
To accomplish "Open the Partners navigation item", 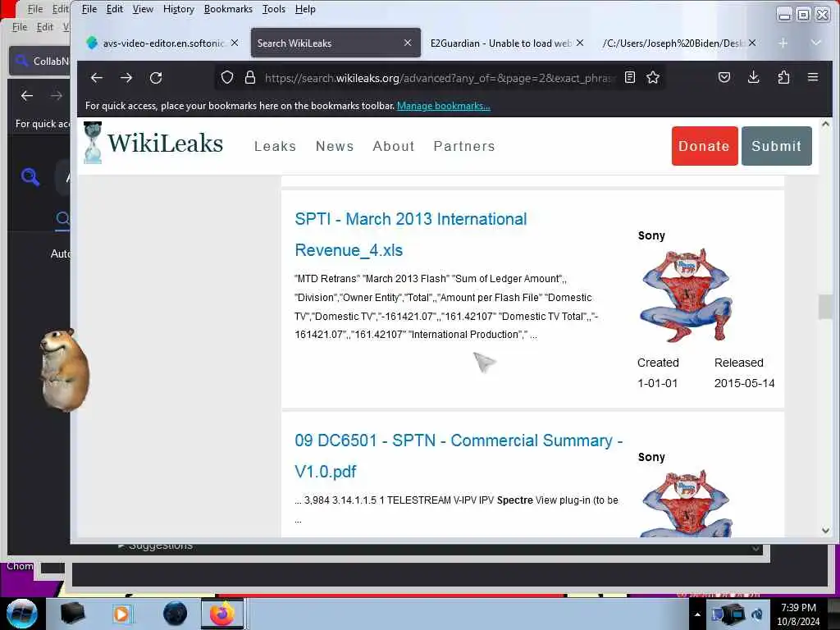I will (464, 146).
